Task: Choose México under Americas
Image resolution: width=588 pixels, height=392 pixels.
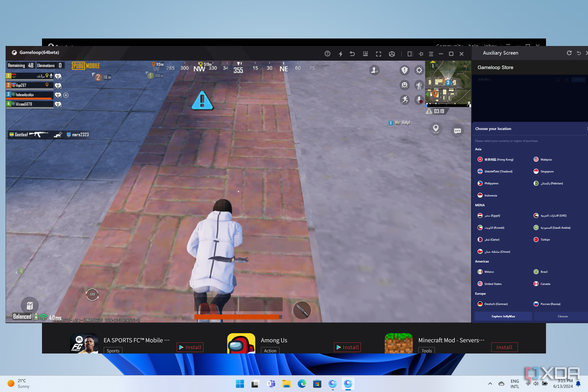Action: pos(486,272)
